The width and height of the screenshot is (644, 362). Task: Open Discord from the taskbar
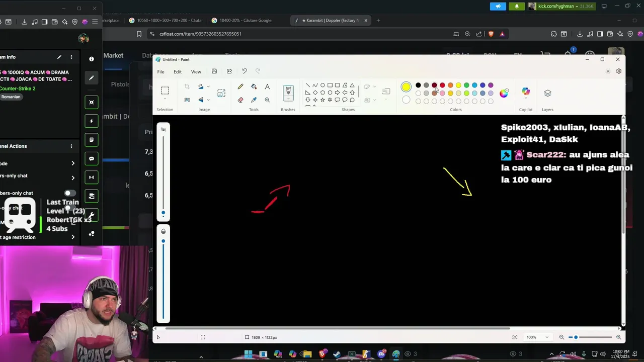click(381, 354)
